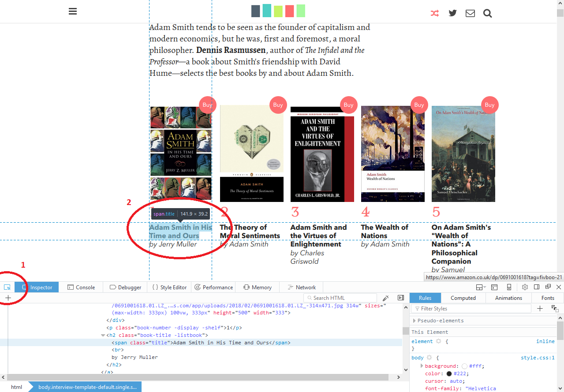Select the p book-number markup line
564x392 pixels.
[174, 328]
